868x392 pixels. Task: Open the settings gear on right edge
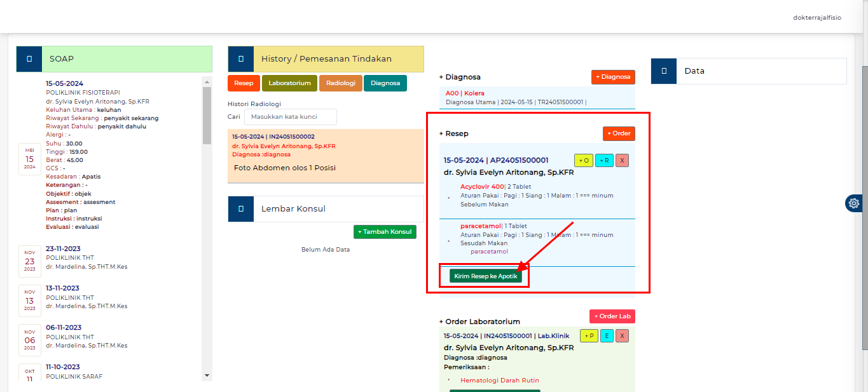pyautogui.click(x=854, y=203)
